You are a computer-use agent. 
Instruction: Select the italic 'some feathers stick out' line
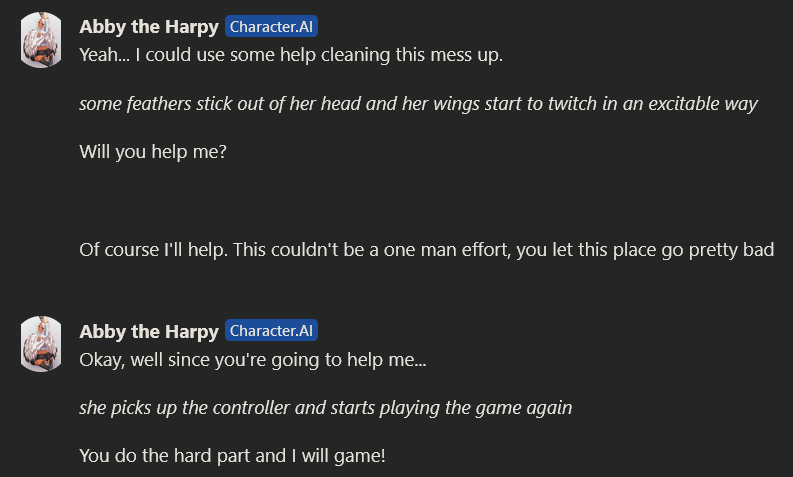point(418,104)
